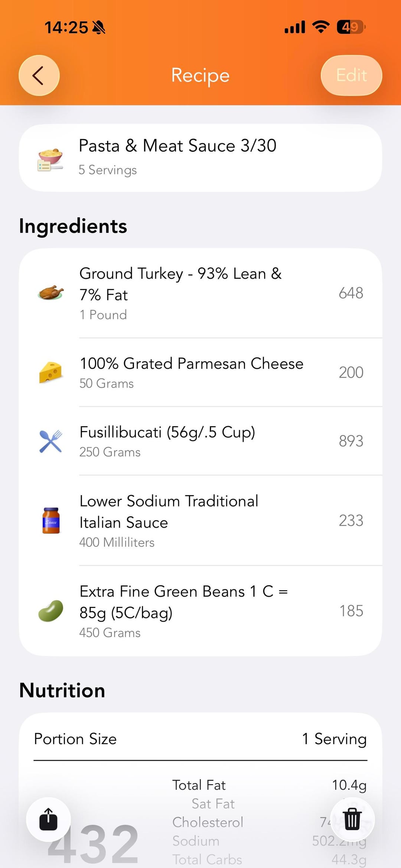Change Portion Size 1 Serving value
Image resolution: width=401 pixels, height=868 pixels.
click(x=334, y=739)
